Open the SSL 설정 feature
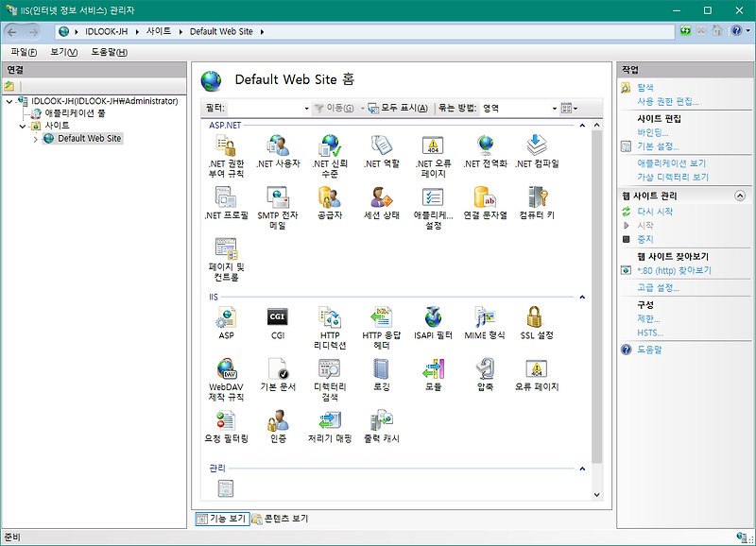The width and height of the screenshot is (756, 546). click(536, 321)
